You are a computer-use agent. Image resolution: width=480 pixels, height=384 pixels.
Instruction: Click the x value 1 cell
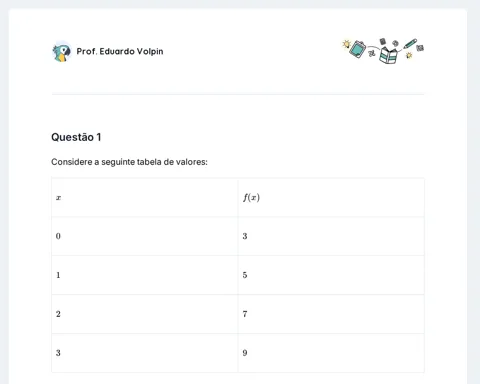[145, 275]
